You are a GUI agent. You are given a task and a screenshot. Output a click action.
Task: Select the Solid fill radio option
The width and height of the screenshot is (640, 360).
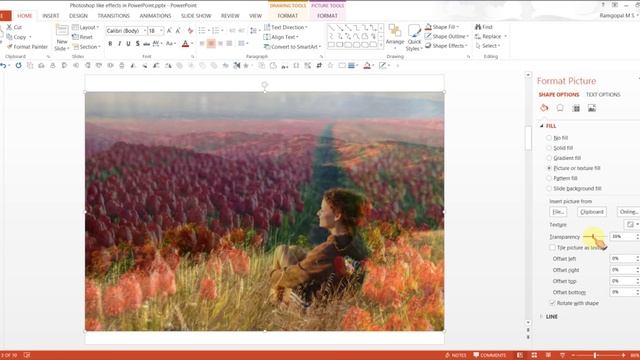[549, 148]
